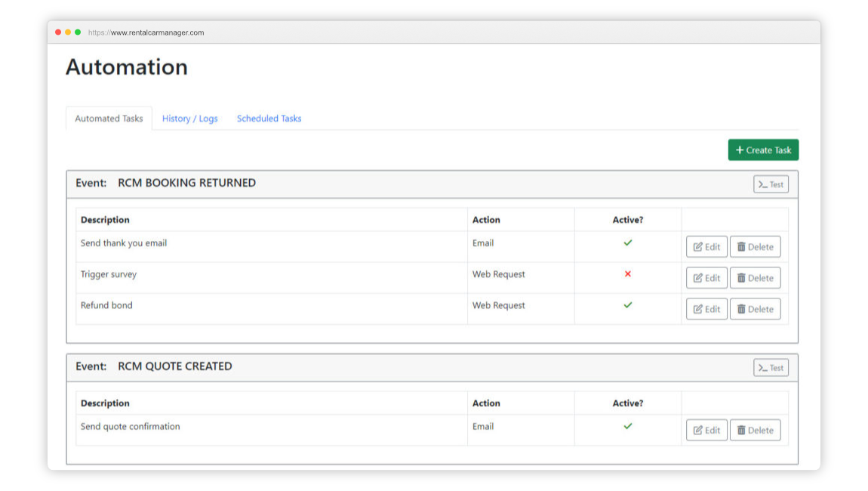Click active checkmark for Refund bond

[627, 305]
